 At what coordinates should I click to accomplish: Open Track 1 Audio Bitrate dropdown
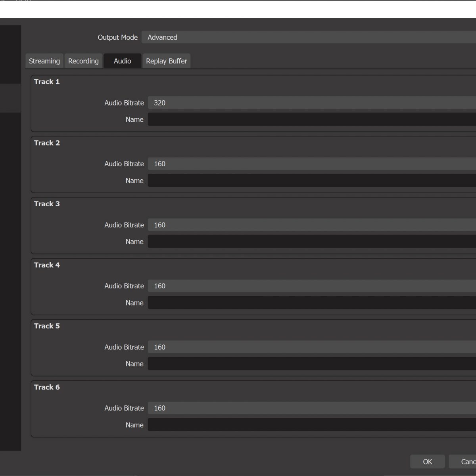click(x=311, y=103)
